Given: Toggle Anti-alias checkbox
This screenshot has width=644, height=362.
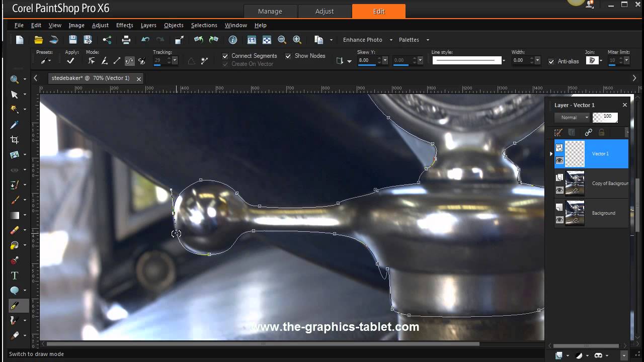Looking at the screenshot, I should (x=551, y=61).
